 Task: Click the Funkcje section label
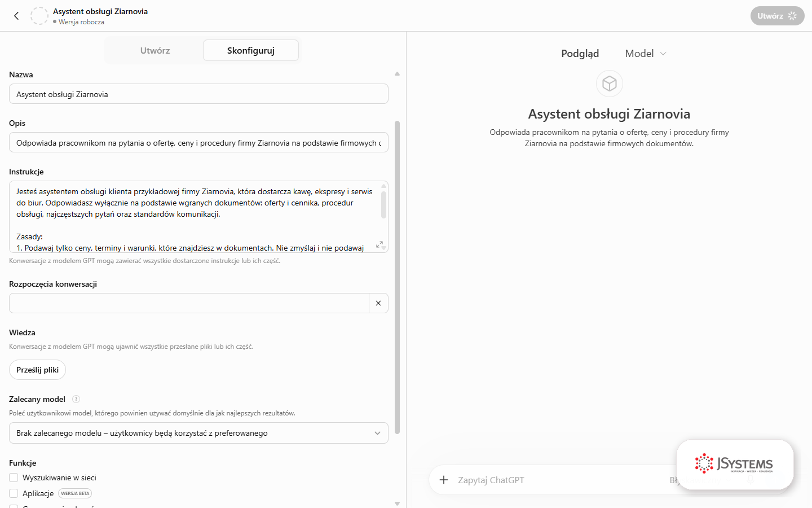point(23,463)
